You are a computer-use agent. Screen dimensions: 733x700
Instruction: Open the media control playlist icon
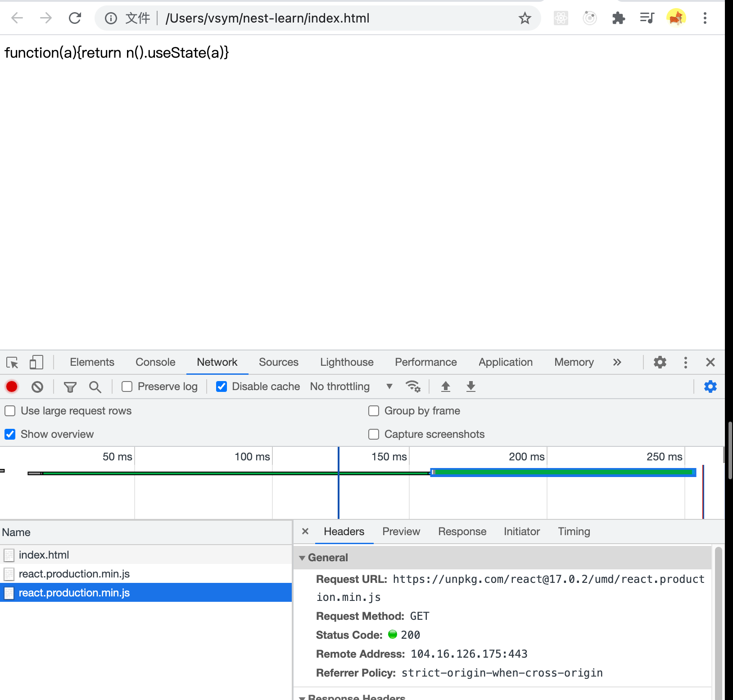tap(647, 18)
